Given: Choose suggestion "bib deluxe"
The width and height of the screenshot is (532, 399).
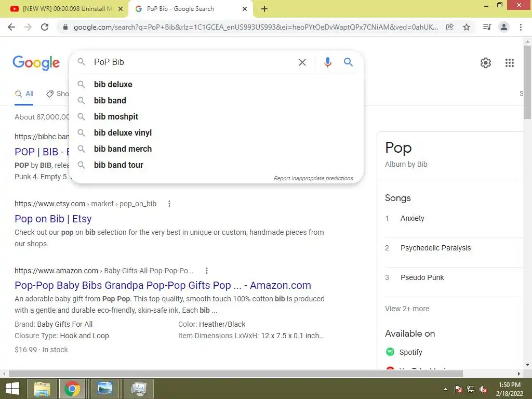Looking at the screenshot, I should click(x=216, y=85).
